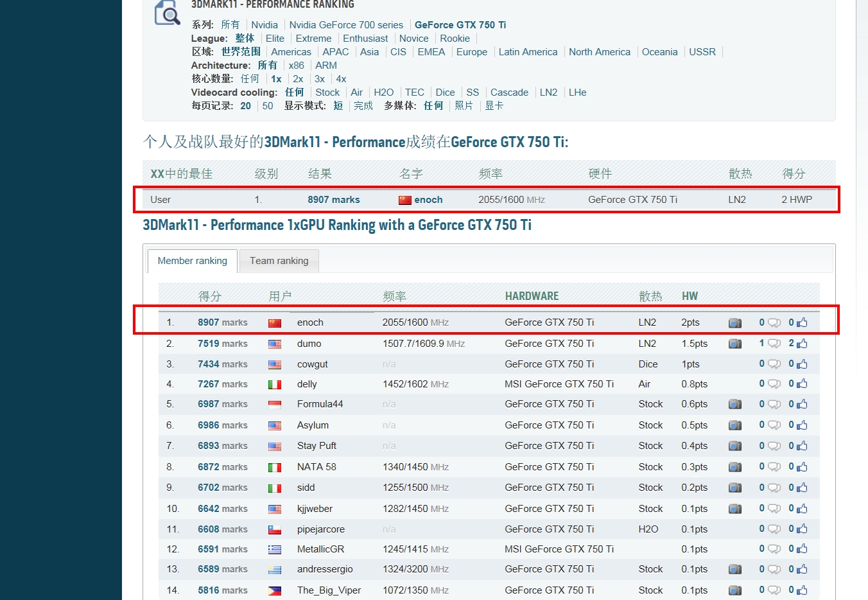The image size is (868, 600).
Task: Filter region by North America
Action: click(599, 52)
